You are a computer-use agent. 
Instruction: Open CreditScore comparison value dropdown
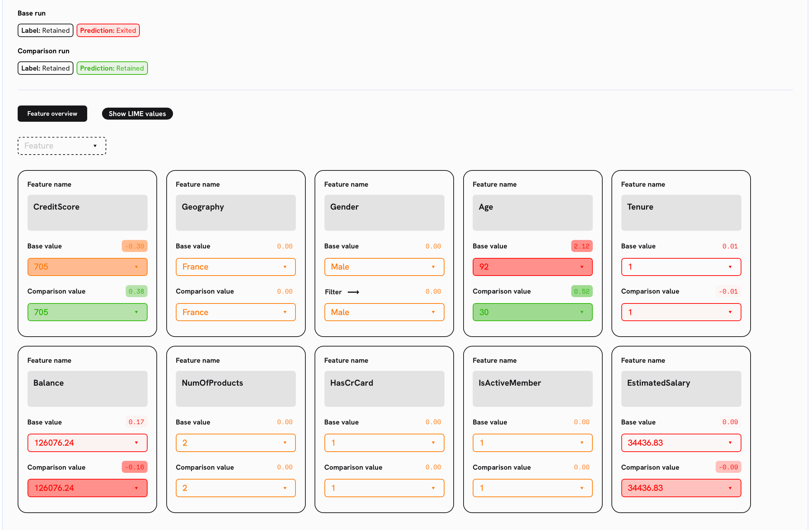click(87, 312)
